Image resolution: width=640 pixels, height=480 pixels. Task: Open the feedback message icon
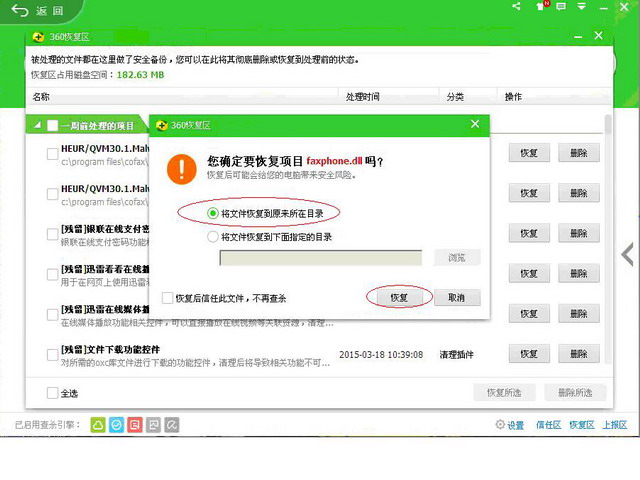tap(561, 6)
